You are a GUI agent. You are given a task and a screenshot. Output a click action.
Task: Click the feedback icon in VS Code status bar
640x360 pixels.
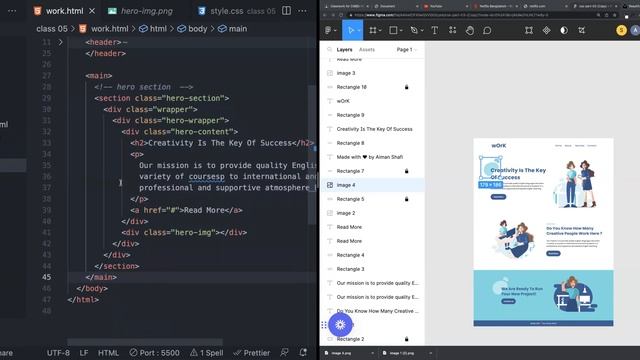pyautogui.click(x=284, y=352)
